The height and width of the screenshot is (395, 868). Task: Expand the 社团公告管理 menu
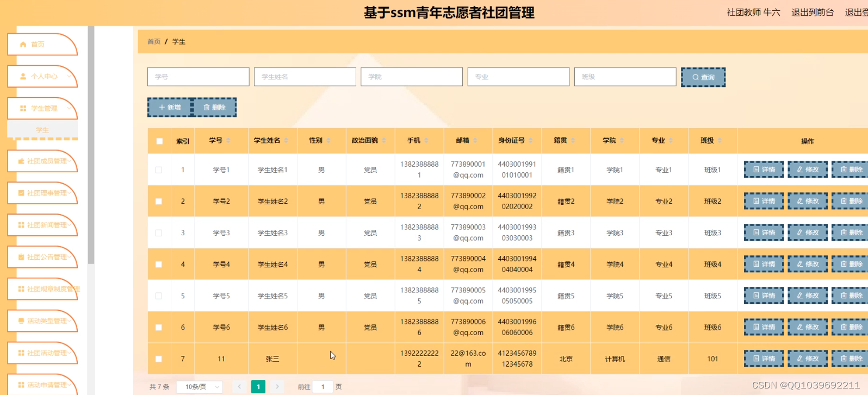click(42, 257)
